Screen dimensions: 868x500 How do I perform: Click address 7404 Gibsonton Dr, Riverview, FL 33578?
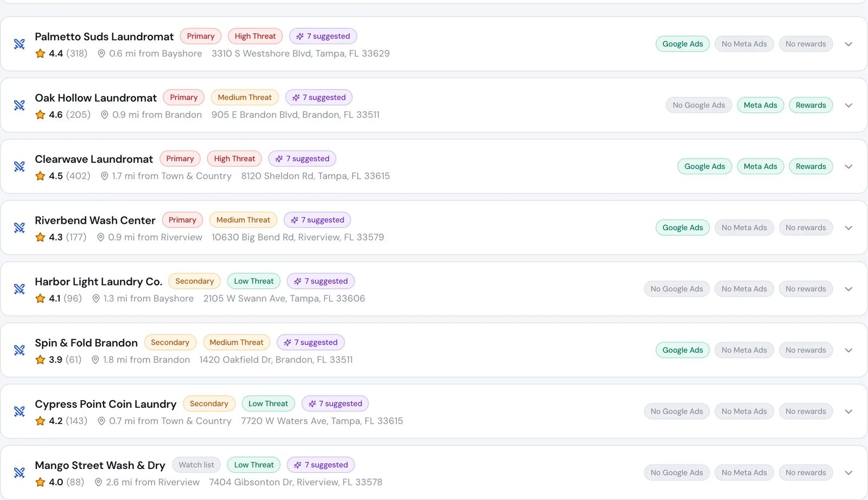296,482
